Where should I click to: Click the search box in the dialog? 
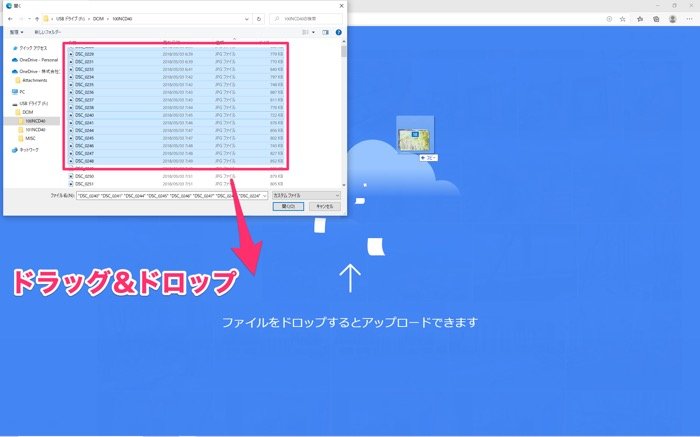(308, 19)
